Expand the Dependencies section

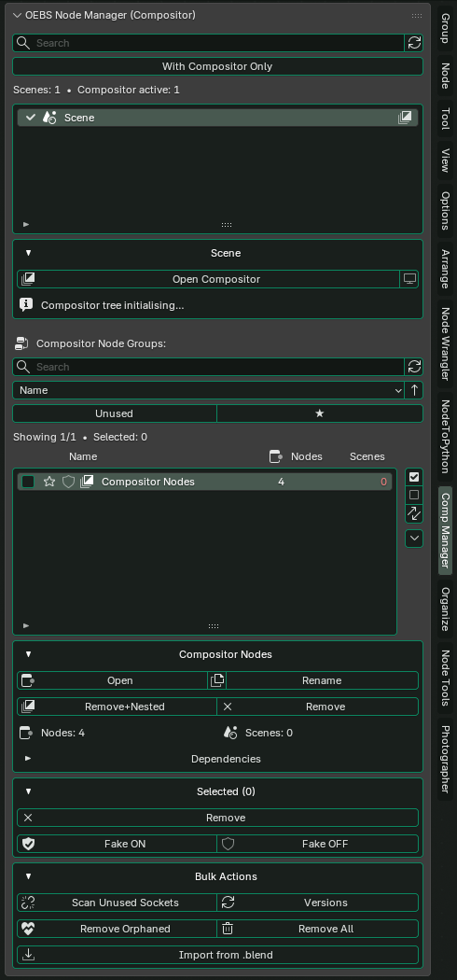pos(28,759)
